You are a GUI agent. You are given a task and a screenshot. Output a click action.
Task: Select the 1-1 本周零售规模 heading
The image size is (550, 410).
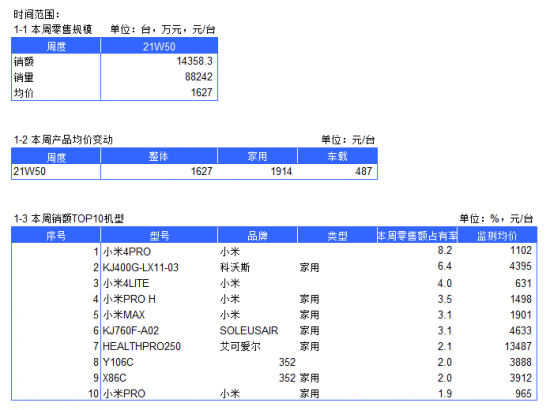click(x=53, y=29)
